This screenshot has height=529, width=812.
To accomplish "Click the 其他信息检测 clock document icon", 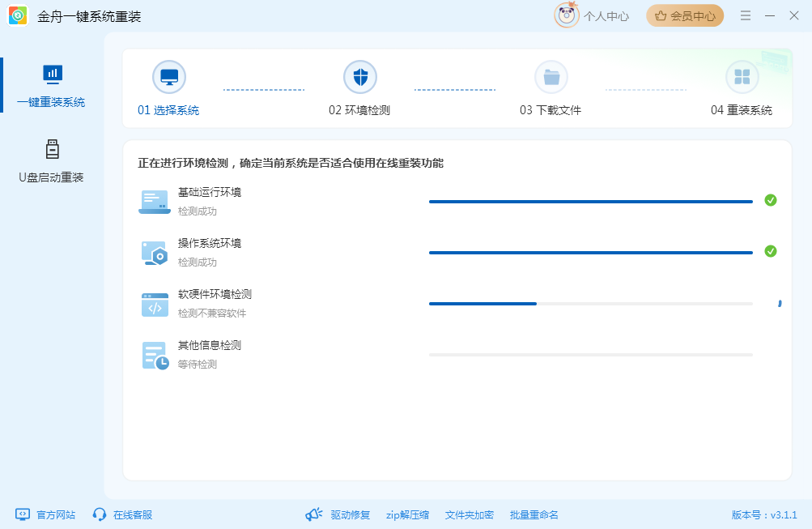I will click(154, 355).
